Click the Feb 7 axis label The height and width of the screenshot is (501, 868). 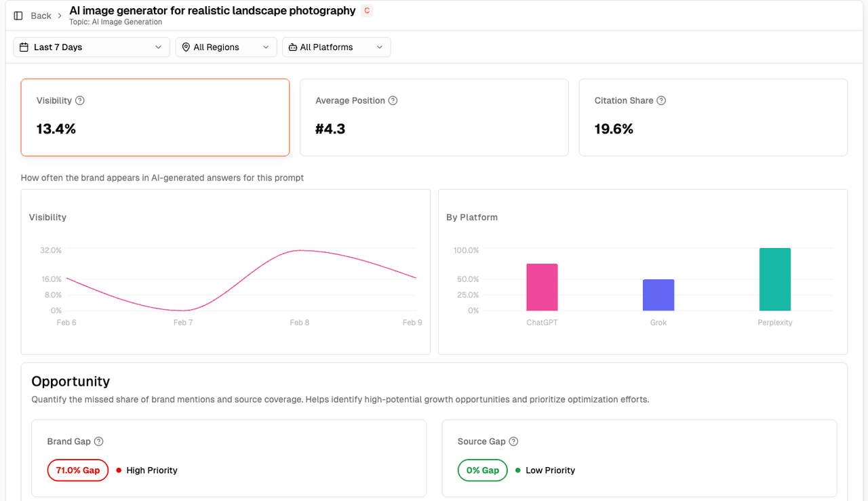click(183, 323)
